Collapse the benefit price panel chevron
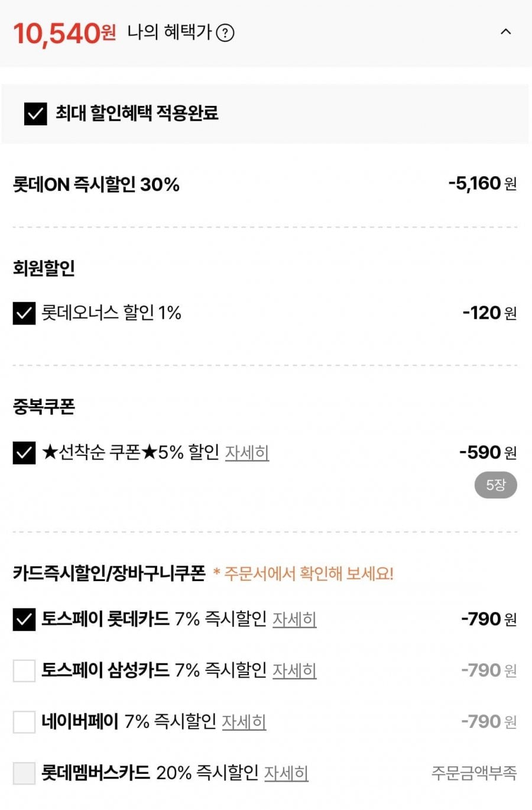 [506, 32]
